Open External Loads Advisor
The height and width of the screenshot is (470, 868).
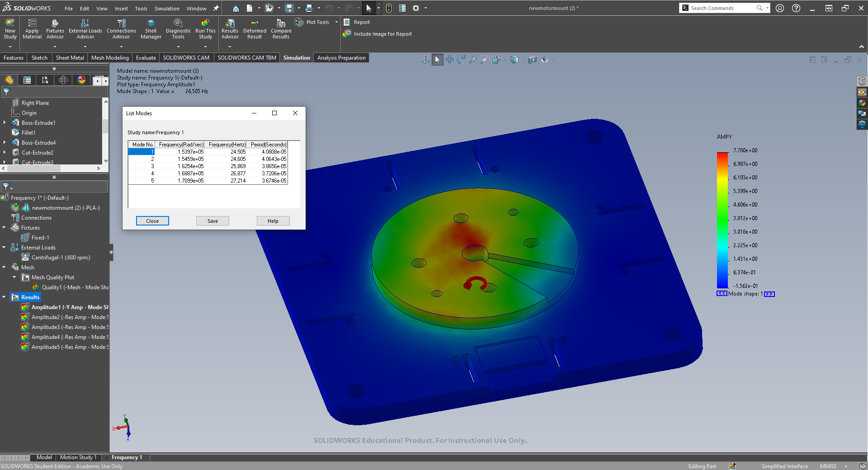coord(85,29)
